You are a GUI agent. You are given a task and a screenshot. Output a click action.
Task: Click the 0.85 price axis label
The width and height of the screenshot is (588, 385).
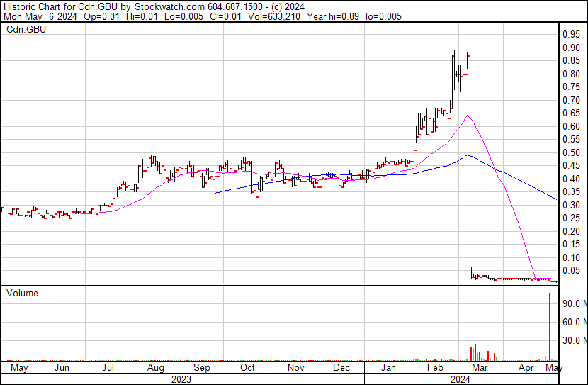click(x=571, y=61)
